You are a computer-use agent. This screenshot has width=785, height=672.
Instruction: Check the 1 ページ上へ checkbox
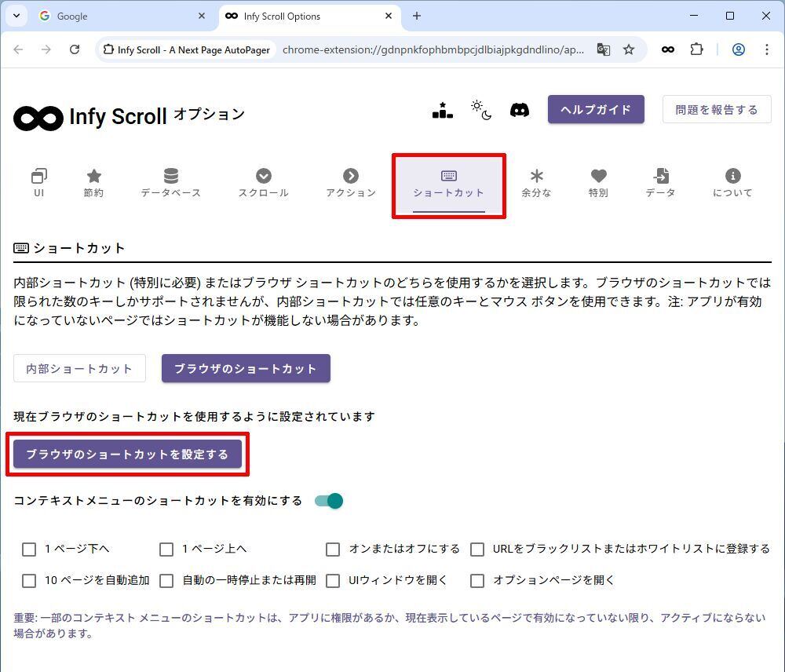166,550
